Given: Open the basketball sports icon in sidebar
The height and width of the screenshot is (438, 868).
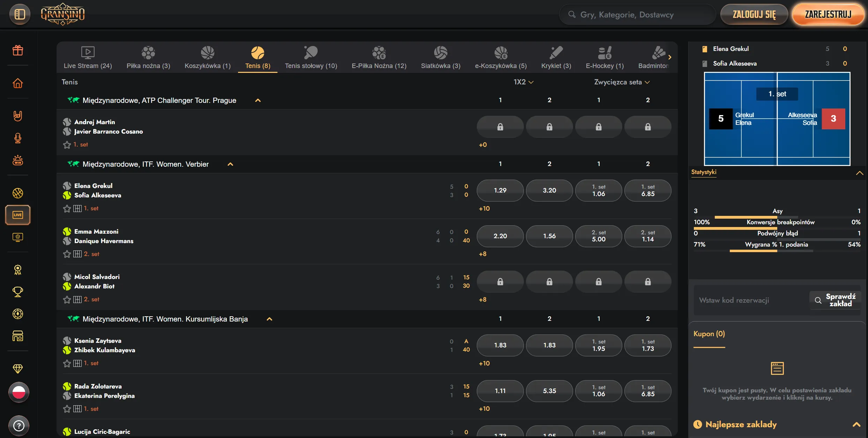Looking at the screenshot, I should (18, 193).
